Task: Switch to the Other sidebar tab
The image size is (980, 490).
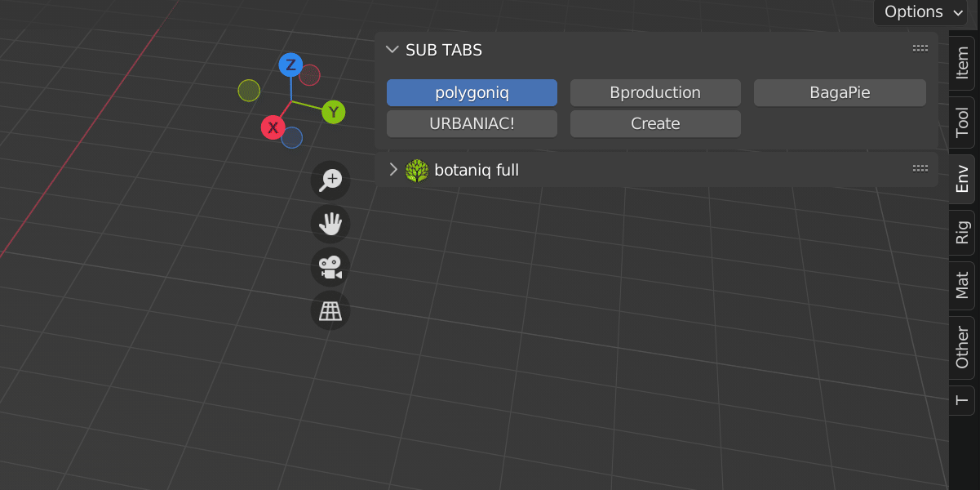Action: tap(963, 348)
